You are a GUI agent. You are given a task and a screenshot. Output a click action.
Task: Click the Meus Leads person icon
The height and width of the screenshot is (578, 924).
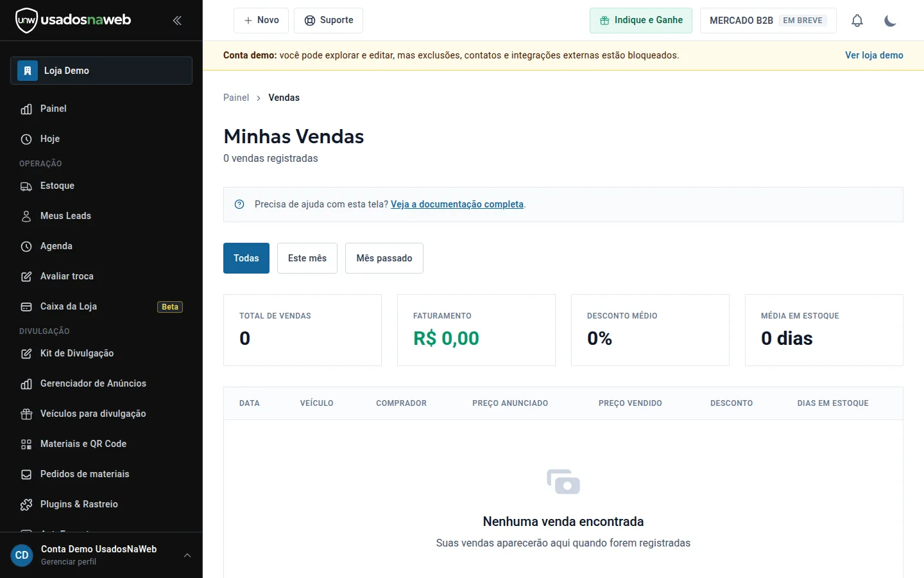pyautogui.click(x=26, y=216)
